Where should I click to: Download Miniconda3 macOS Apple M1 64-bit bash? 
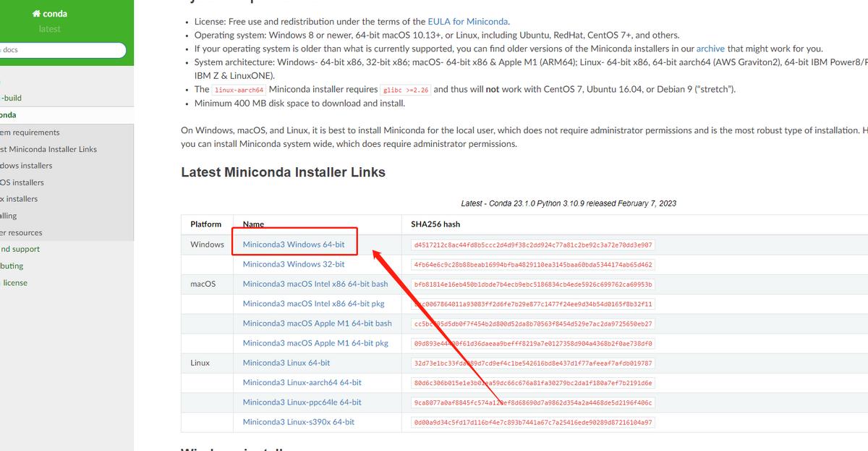coord(318,323)
